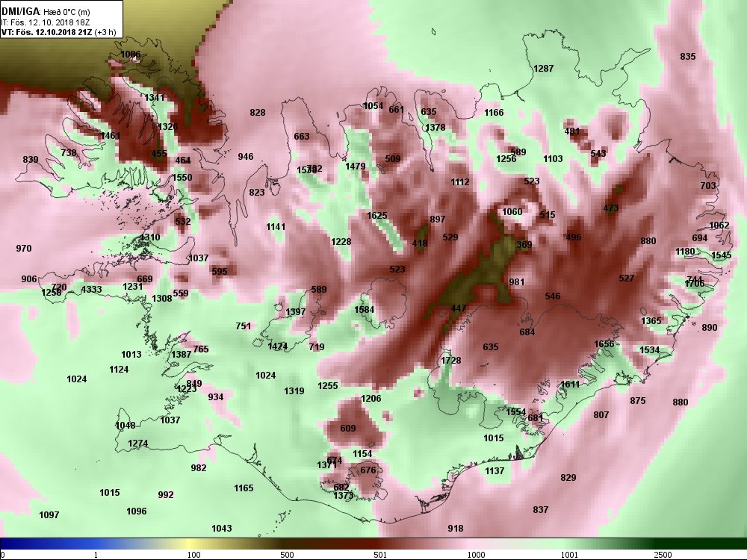The height and width of the screenshot is (560, 747).
Task: Click the map value '1584'
Action: 365,310
